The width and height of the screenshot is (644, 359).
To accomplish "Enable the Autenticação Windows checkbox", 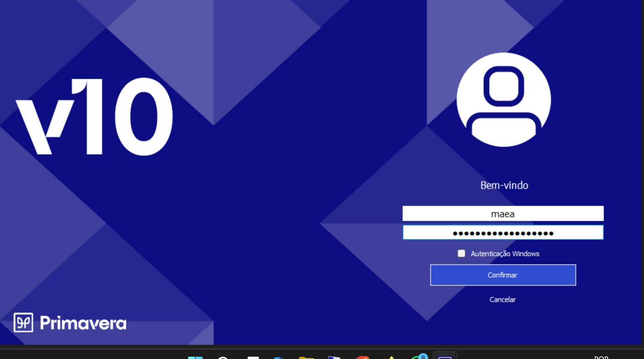I will (461, 253).
